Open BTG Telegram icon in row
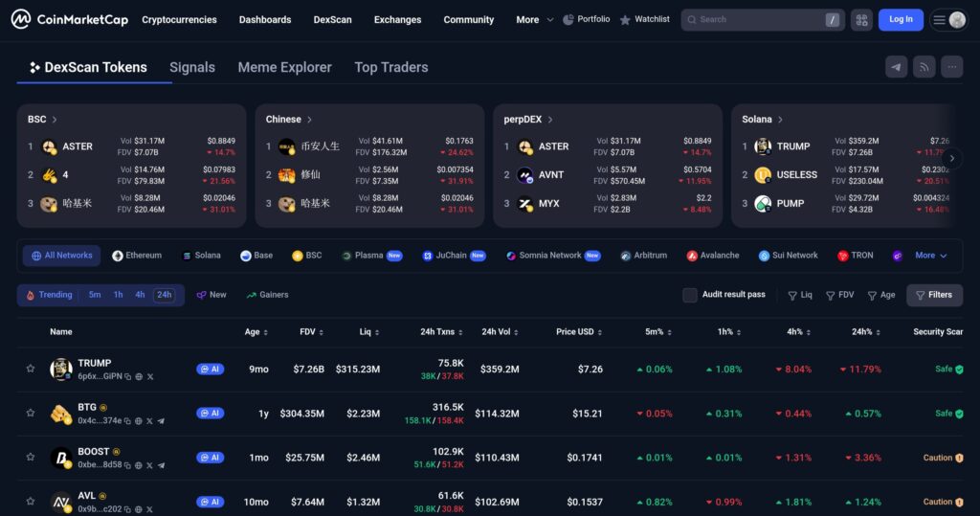The width and height of the screenshot is (980, 516). 161,421
